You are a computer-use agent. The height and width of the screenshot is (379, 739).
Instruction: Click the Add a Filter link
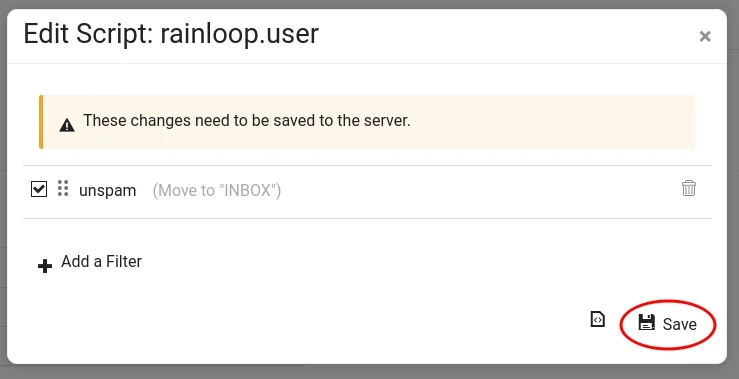[x=101, y=262]
